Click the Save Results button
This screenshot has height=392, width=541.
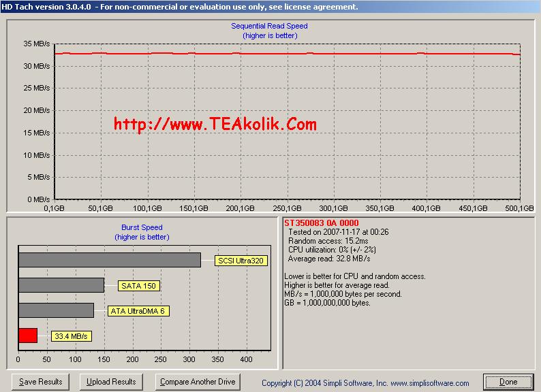(40, 382)
